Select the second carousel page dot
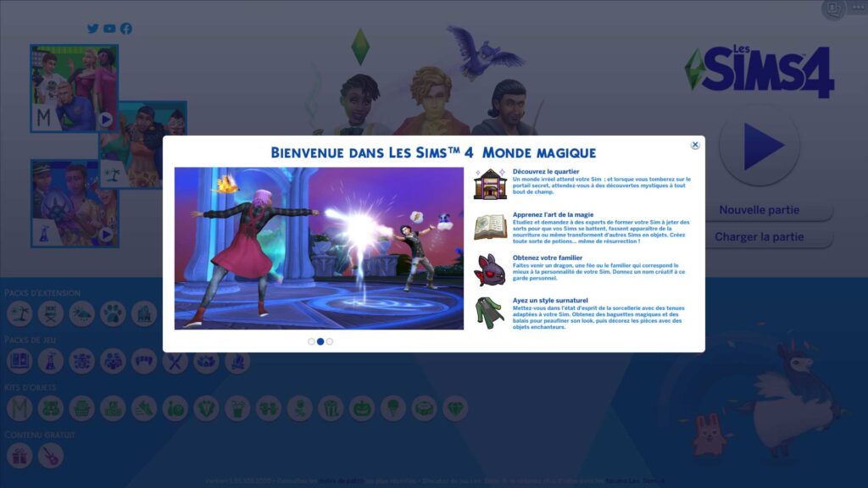The height and width of the screenshot is (488, 868). tap(320, 341)
